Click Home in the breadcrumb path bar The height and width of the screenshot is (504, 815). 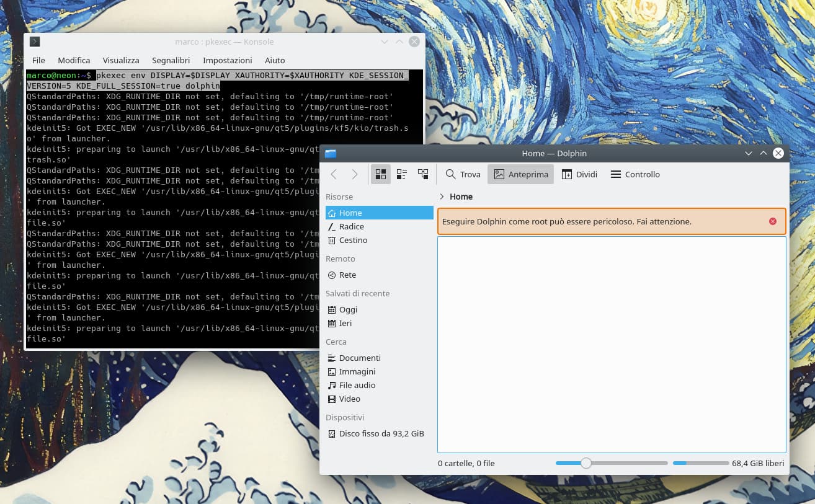tap(461, 197)
